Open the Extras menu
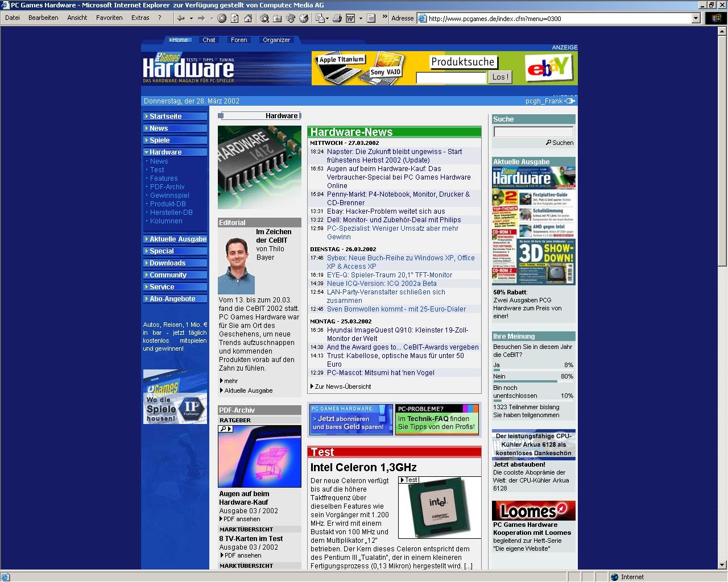Screen dimensions: 728x582 (140, 18)
